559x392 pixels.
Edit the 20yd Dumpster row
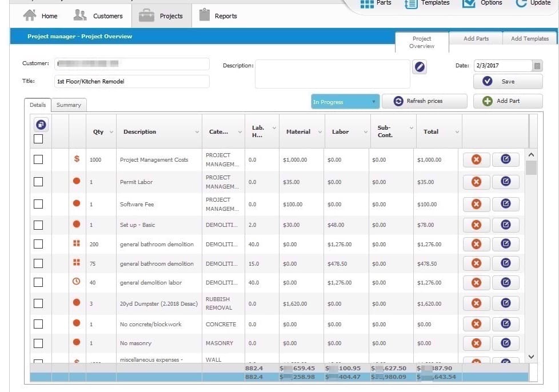[505, 303]
